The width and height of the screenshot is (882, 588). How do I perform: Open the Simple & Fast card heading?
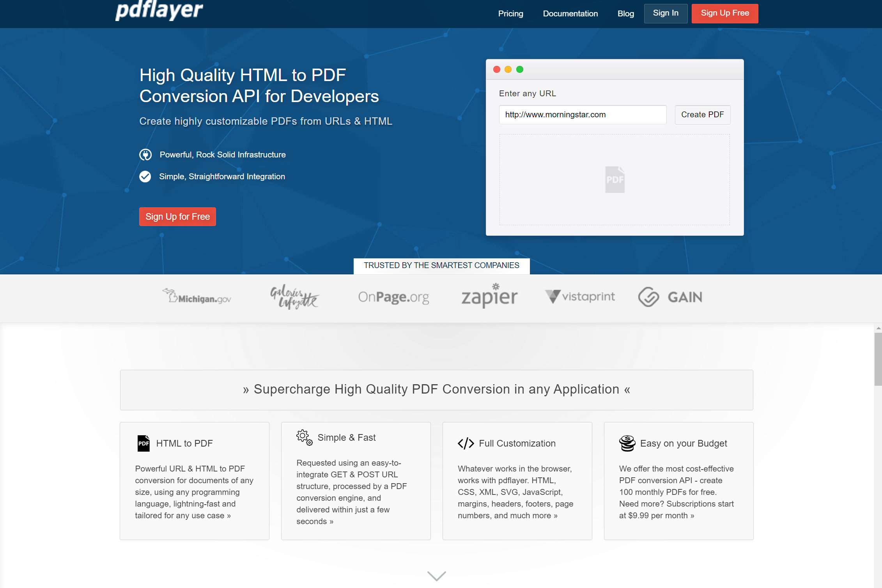tap(347, 438)
